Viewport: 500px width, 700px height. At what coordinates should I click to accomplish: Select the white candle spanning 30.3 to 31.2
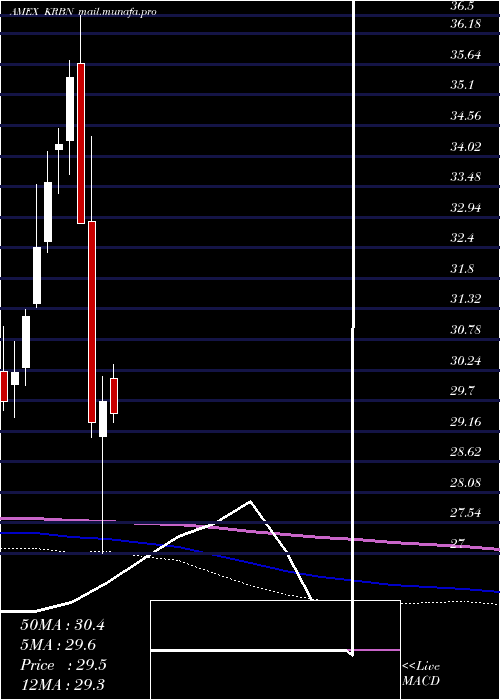[26, 342]
